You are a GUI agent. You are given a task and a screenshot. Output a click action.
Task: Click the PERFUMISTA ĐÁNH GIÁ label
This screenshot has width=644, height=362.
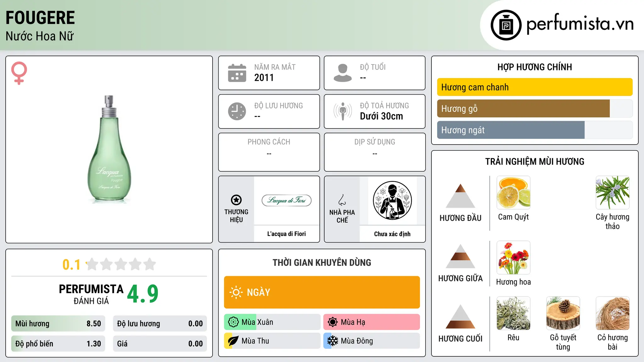pos(91,294)
